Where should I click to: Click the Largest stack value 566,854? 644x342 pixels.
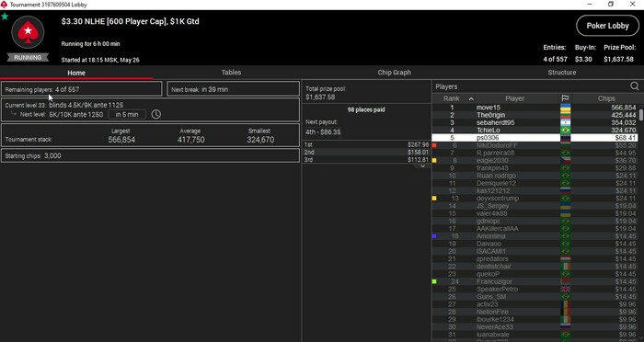click(x=121, y=140)
